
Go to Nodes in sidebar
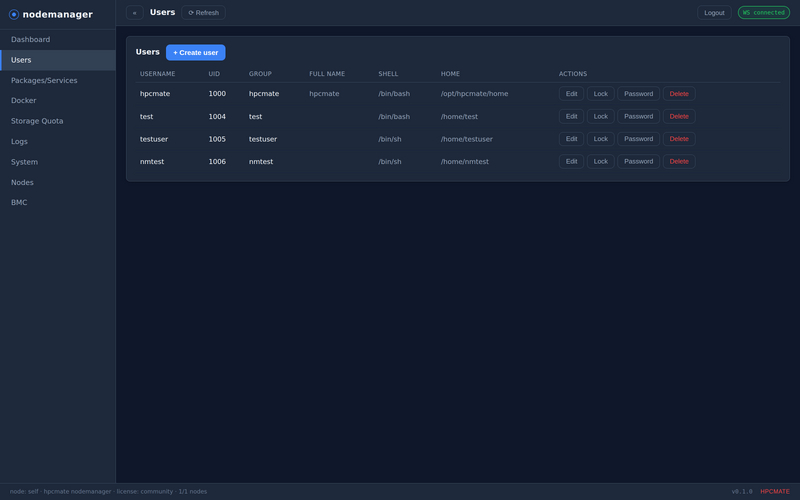(x=58, y=182)
